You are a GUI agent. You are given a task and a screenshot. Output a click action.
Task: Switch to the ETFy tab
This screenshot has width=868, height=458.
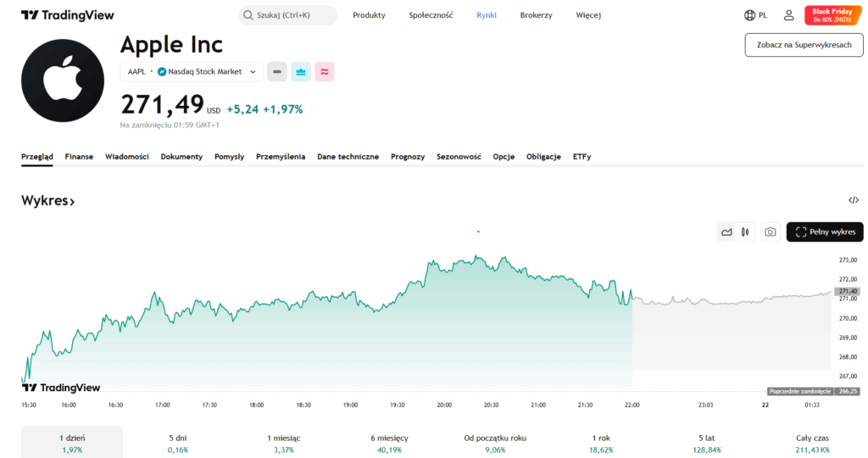(581, 157)
